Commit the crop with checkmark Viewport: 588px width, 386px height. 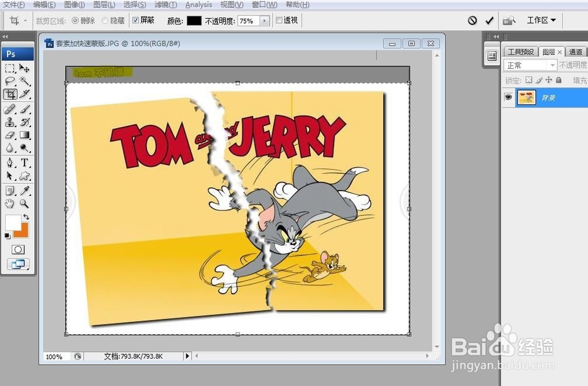489,21
